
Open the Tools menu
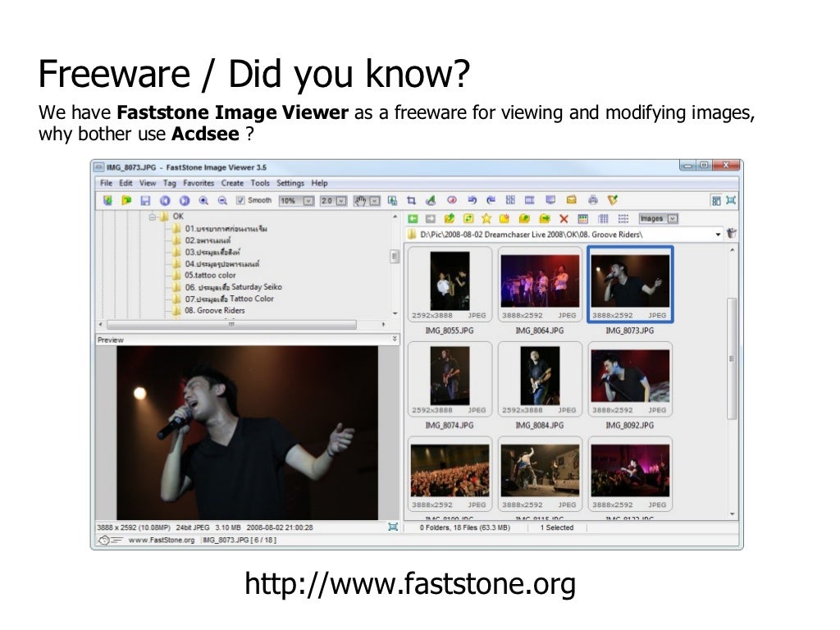260,183
